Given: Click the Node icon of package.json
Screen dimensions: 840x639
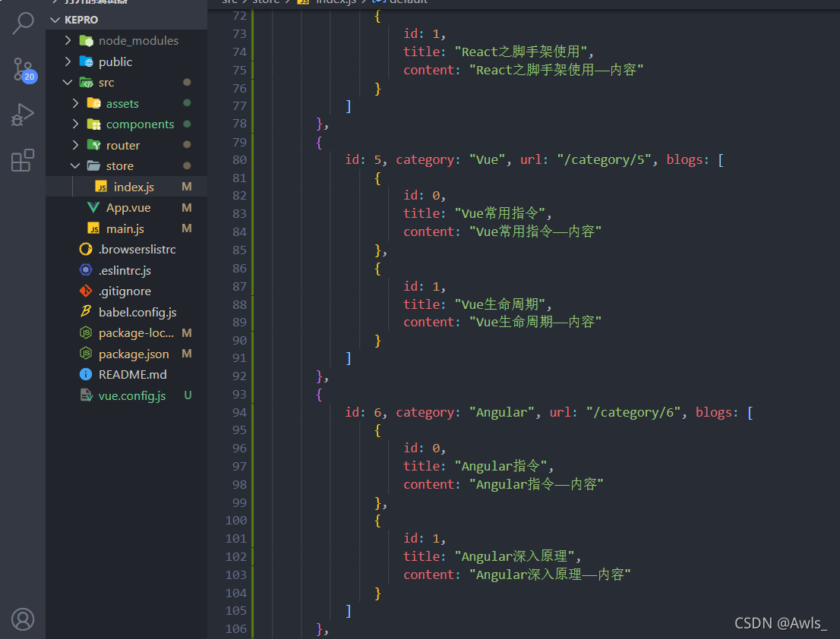Looking at the screenshot, I should [x=86, y=354].
